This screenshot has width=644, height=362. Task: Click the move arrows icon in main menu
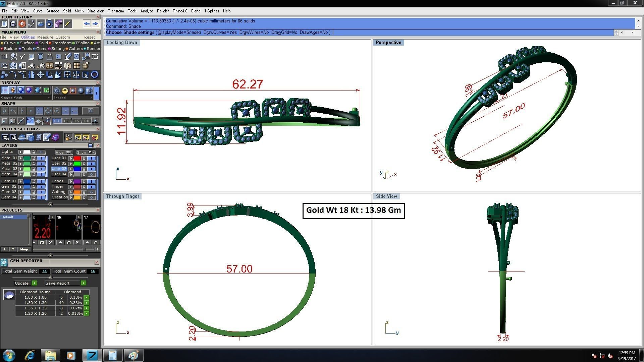(x=40, y=74)
